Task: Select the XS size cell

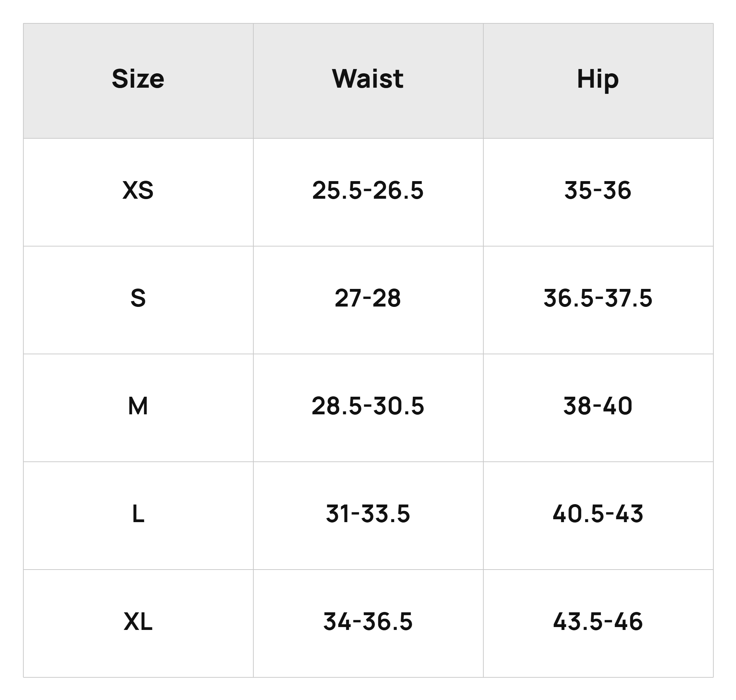Action: click(x=138, y=192)
